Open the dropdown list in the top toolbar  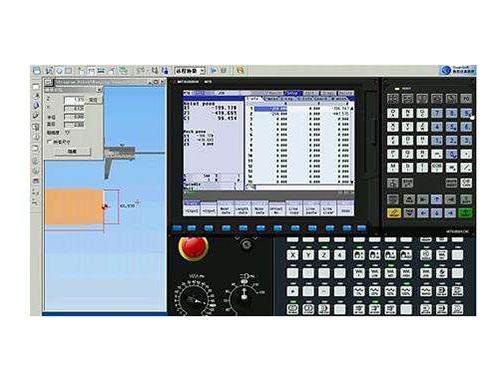pyautogui.click(x=190, y=71)
